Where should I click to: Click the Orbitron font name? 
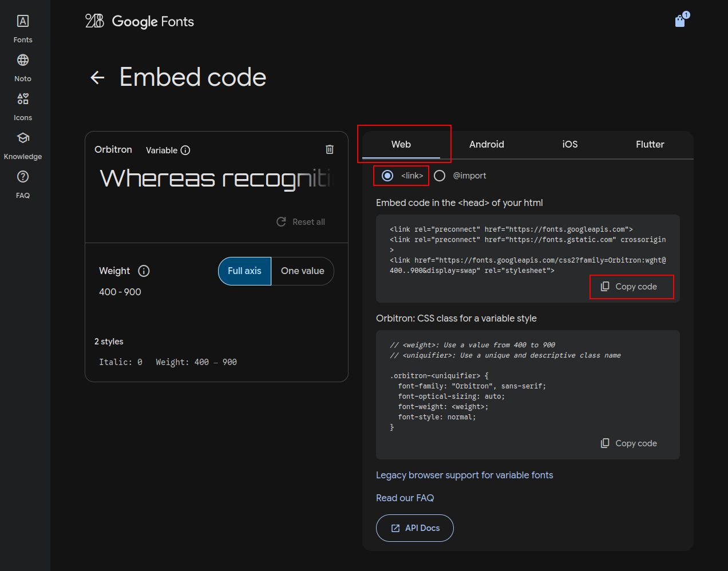[113, 149]
